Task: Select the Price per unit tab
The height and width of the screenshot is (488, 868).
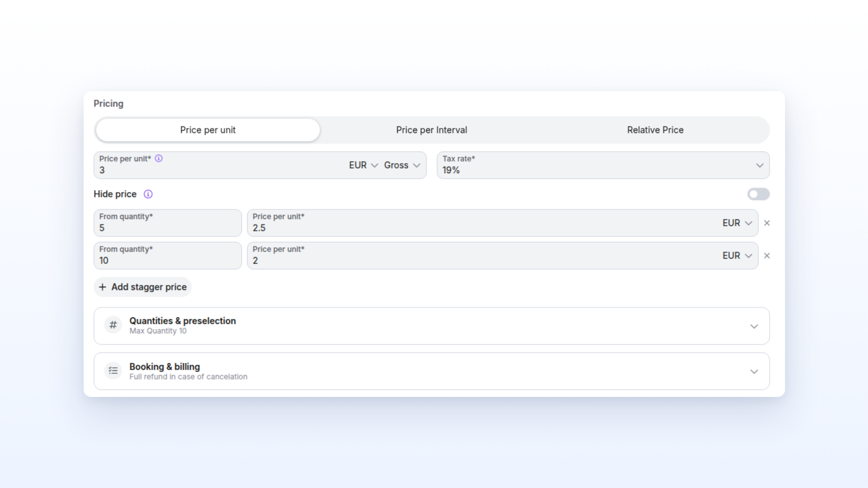Action: [x=207, y=130]
